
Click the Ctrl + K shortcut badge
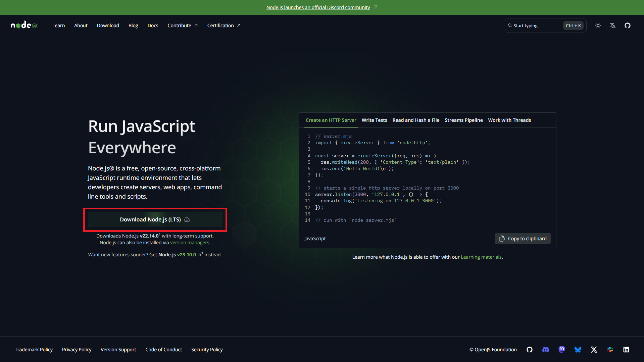tap(573, 25)
